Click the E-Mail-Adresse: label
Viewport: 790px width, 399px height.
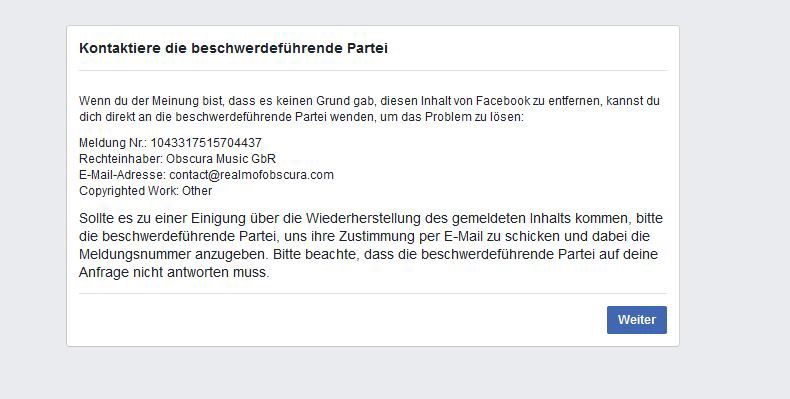click(x=122, y=175)
